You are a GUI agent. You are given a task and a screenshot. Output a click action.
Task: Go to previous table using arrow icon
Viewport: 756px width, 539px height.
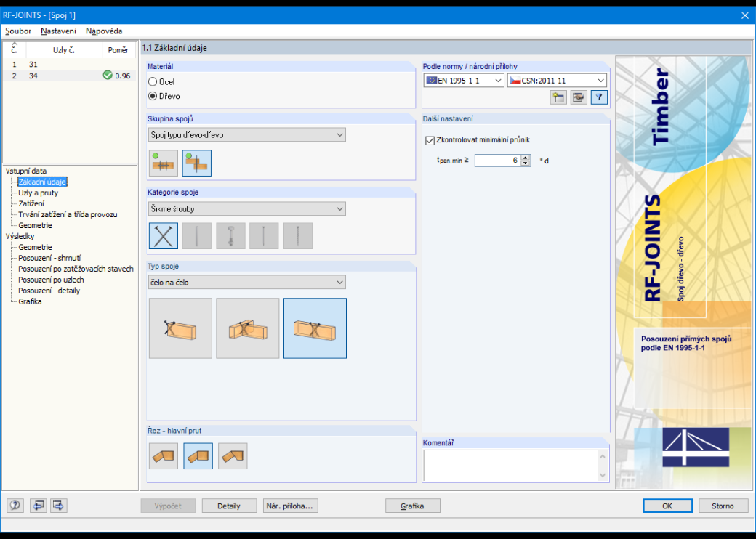click(x=39, y=506)
